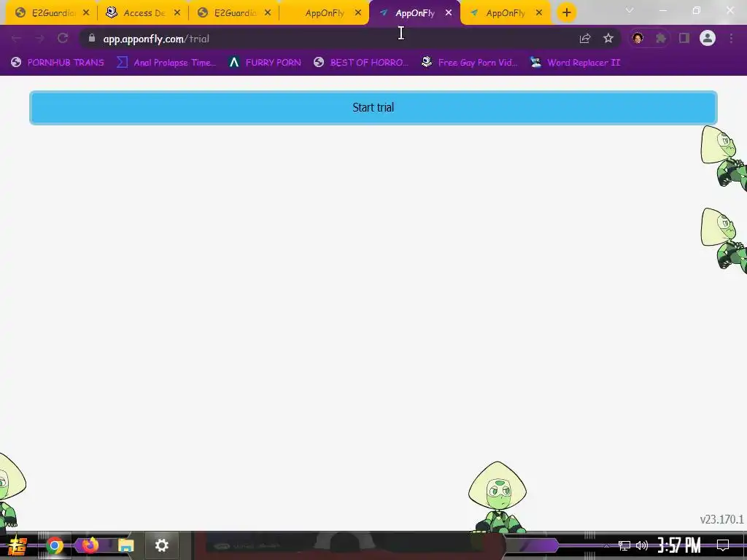This screenshot has height=560, width=747.
Task: Click the version label v23.170.1
Action: [721, 519]
